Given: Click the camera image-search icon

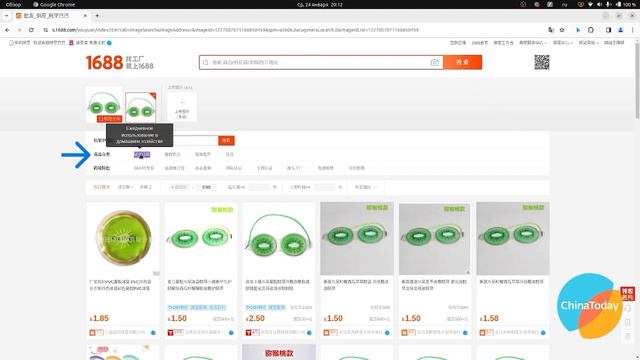Looking at the screenshot, I should coord(434,62).
